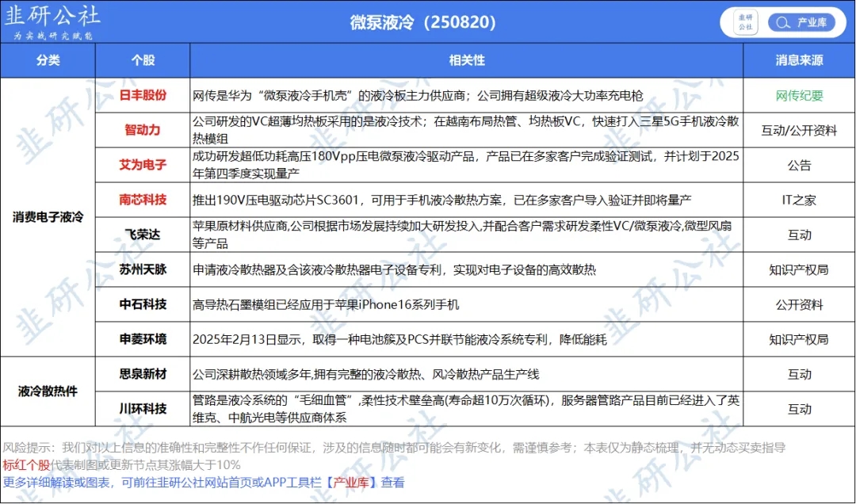Viewport: 856px width, 504px height.
Task: Click 川环科技 description about 毛细血管 pipelines
Action: (x=466, y=409)
